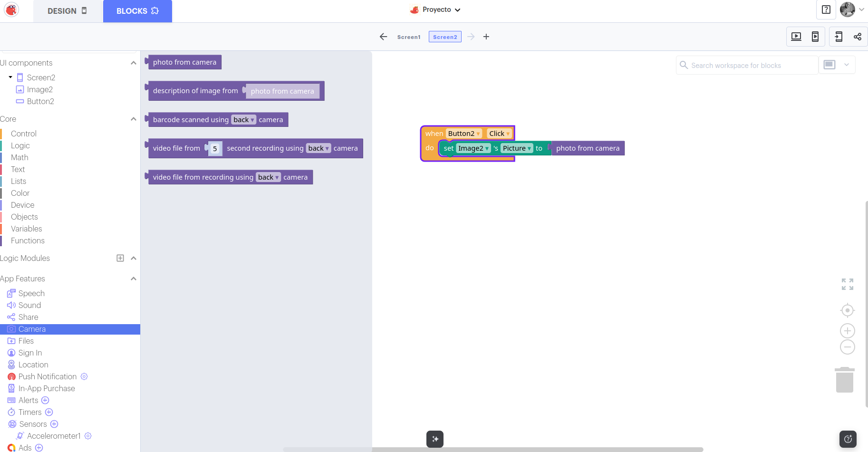Select the Variables category
The height and width of the screenshot is (452, 868).
(27, 229)
